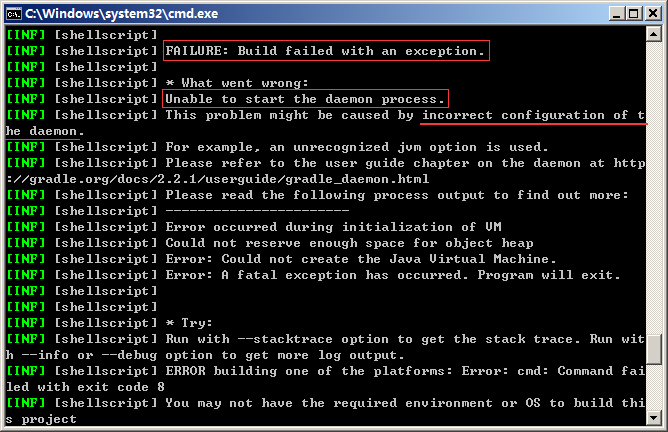
Task: Click the 'FAILURE: Build failed with an exception.' text
Action: 325,51
